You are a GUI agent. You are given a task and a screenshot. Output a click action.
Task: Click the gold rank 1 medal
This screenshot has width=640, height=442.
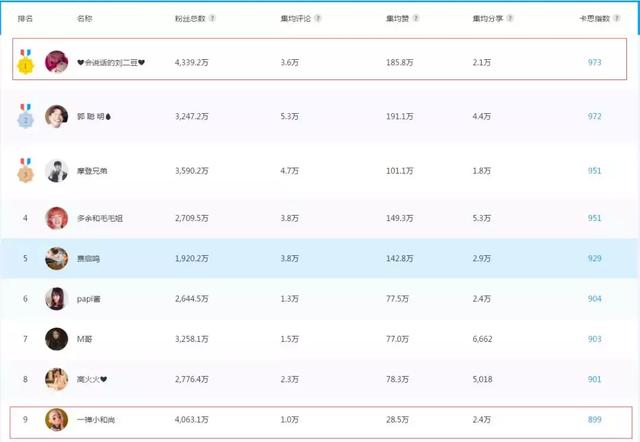click(26, 62)
